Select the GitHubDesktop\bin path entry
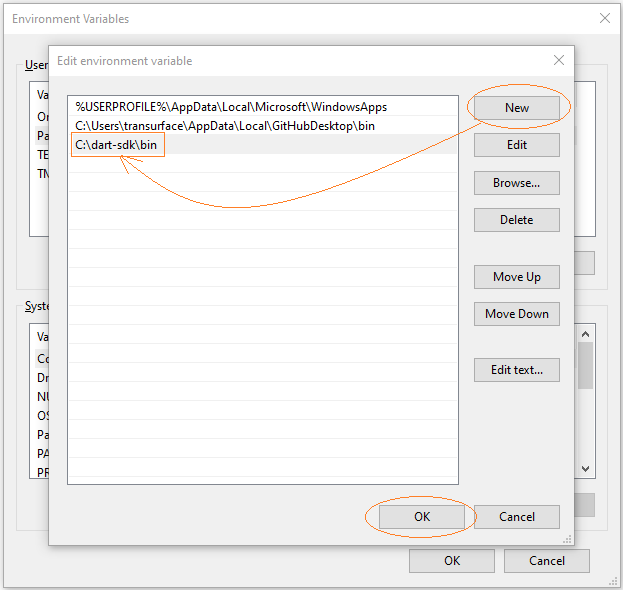The image size is (623, 590). click(x=263, y=126)
